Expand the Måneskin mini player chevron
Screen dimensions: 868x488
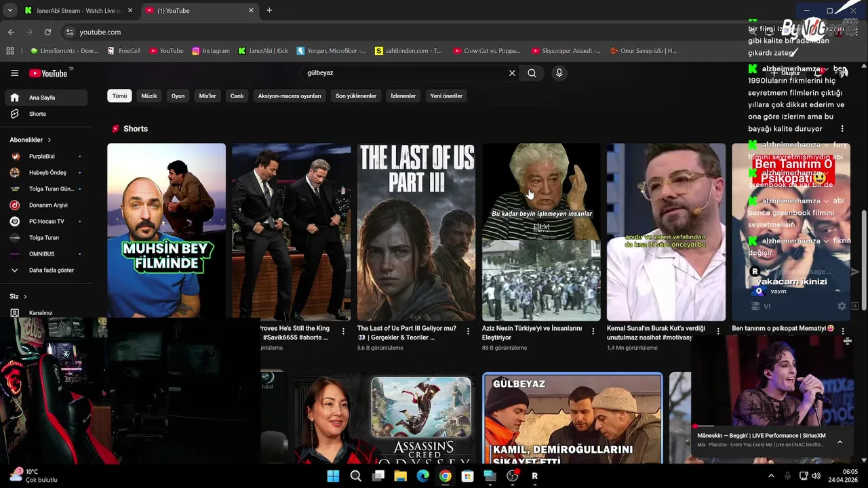point(840,442)
